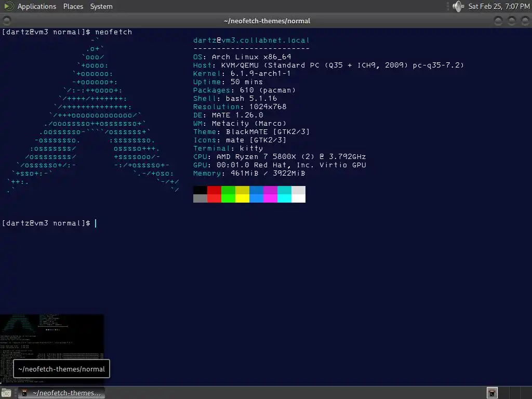This screenshot has height=399, width=532.
Task: Click the bright green swatch in bottom color row
Action: (x=229, y=198)
